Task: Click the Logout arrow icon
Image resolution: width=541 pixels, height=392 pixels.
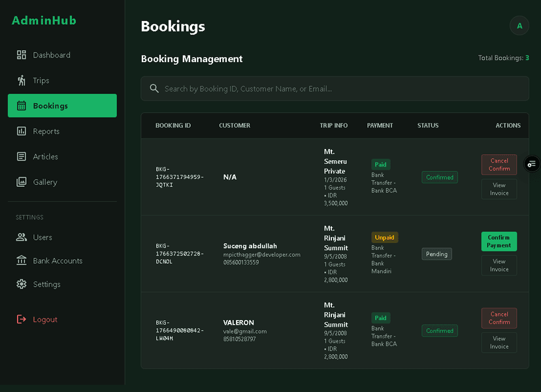Action: click(x=22, y=319)
